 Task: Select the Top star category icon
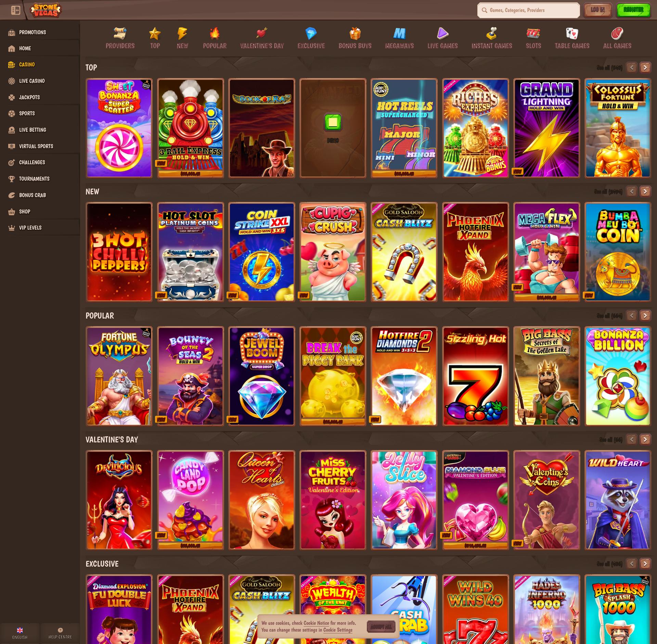coord(155,34)
